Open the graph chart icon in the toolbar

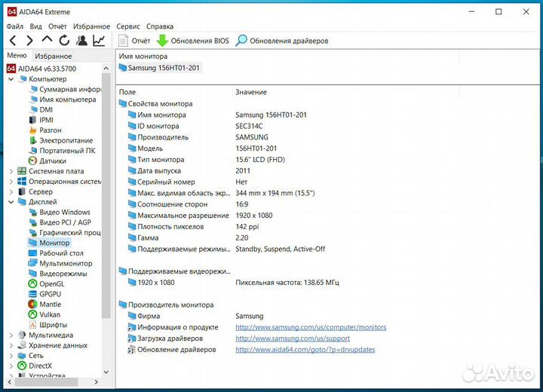pyautogui.click(x=99, y=41)
